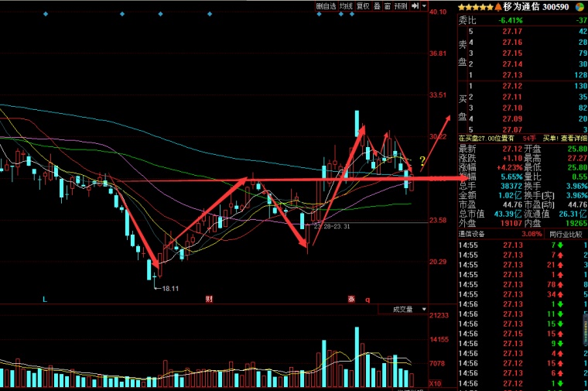Open the 预测 forecast button

401,6
